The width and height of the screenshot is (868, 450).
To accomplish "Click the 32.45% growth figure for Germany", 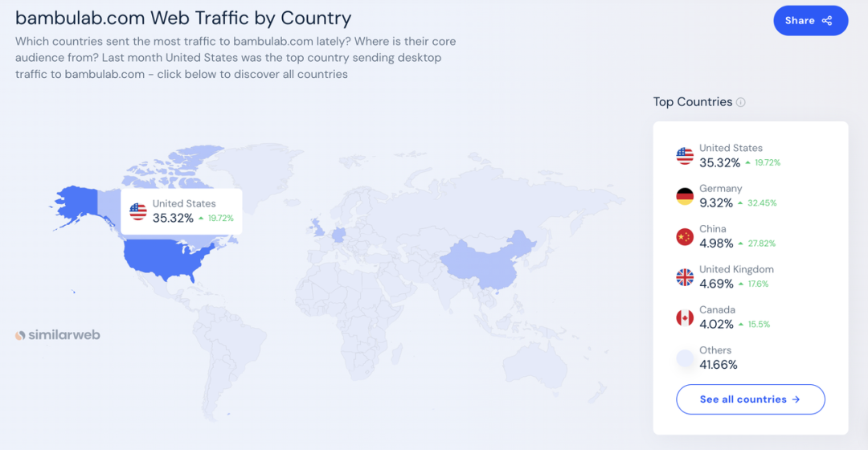I will point(762,203).
